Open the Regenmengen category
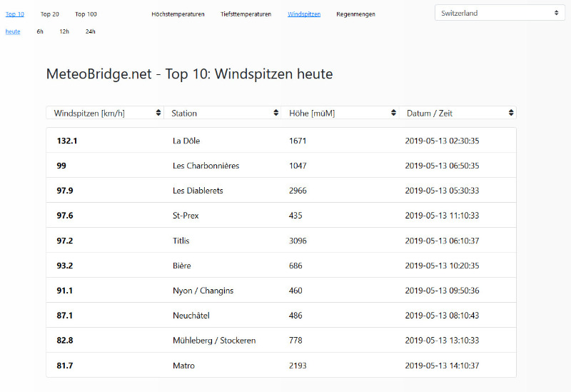 (355, 14)
